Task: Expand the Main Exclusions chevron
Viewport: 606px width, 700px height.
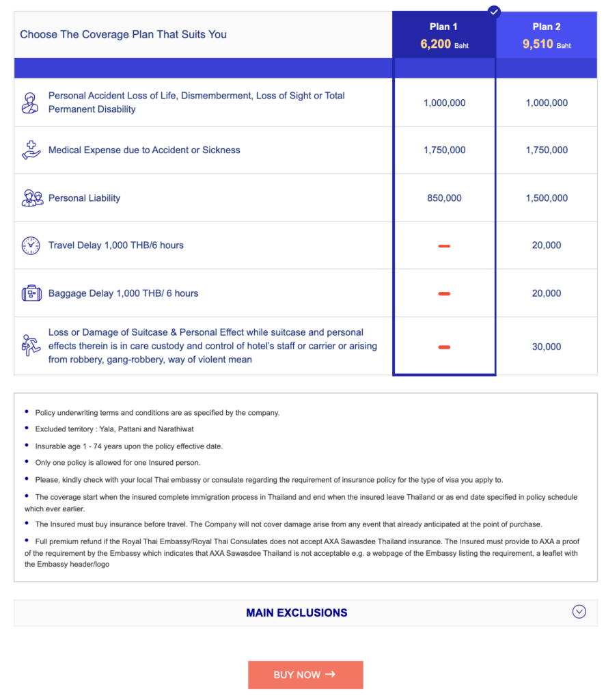Action: [x=579, y=612]
